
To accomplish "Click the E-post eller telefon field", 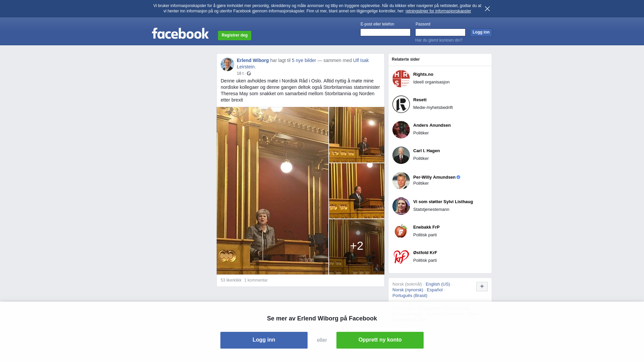I will [x=385, y=32].
